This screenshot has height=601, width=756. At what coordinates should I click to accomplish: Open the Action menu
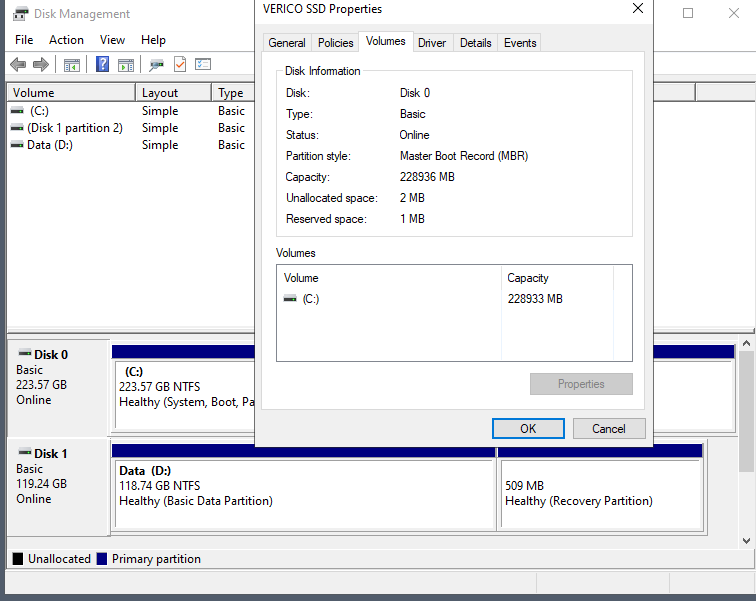click(67, 40)
